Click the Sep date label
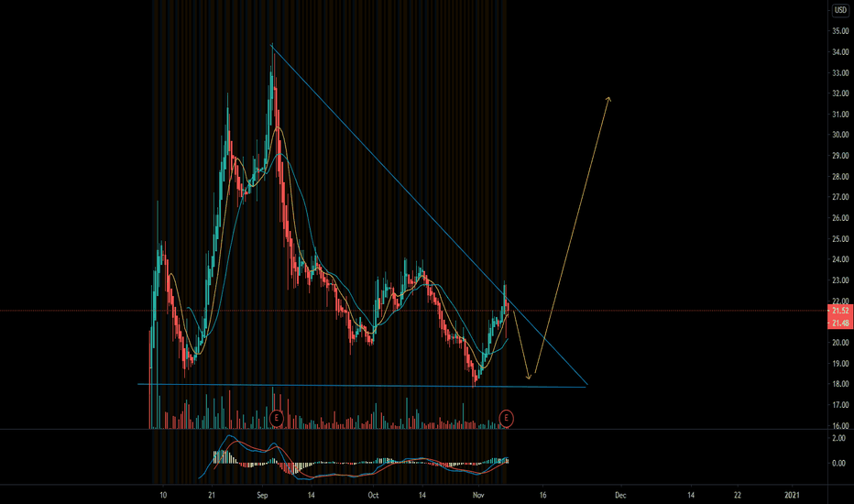 click(x=262, y=495)
